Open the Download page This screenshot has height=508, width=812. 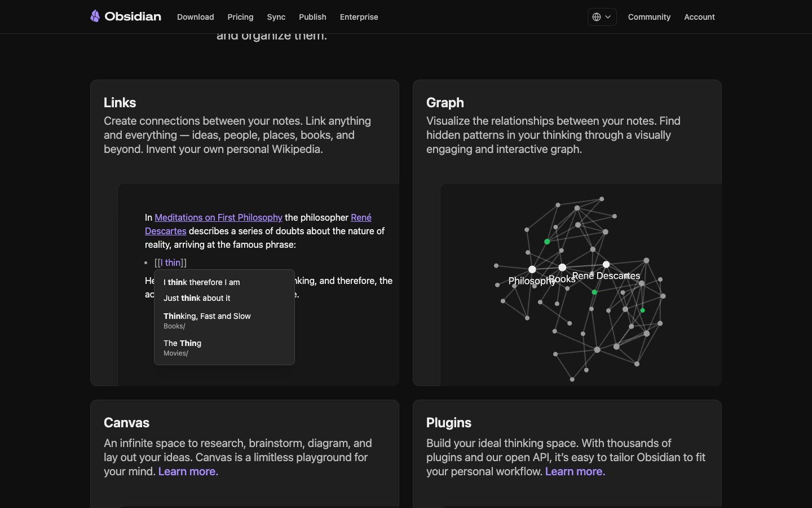pyautogui.click(x=195, y=17)
